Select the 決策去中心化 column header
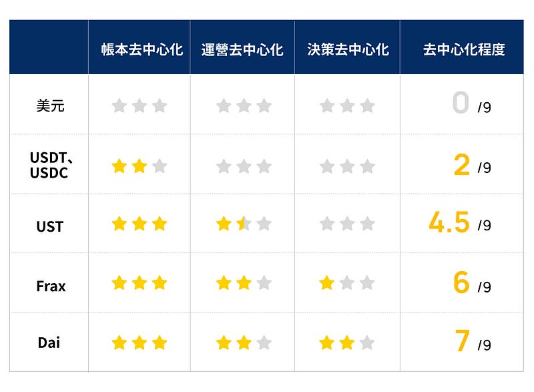Screen dimensions: 534x392 348,49
